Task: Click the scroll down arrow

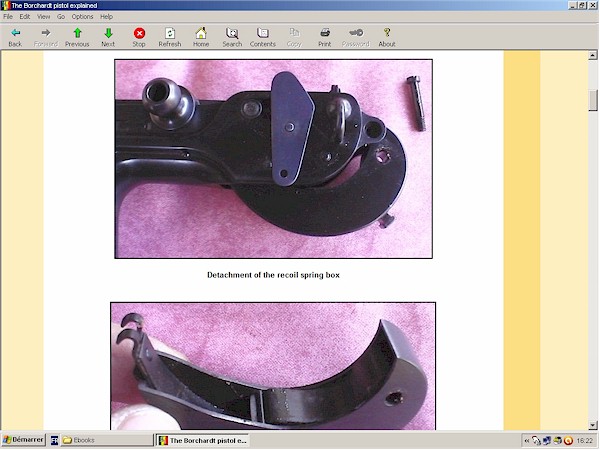Action: pos(593,425)
